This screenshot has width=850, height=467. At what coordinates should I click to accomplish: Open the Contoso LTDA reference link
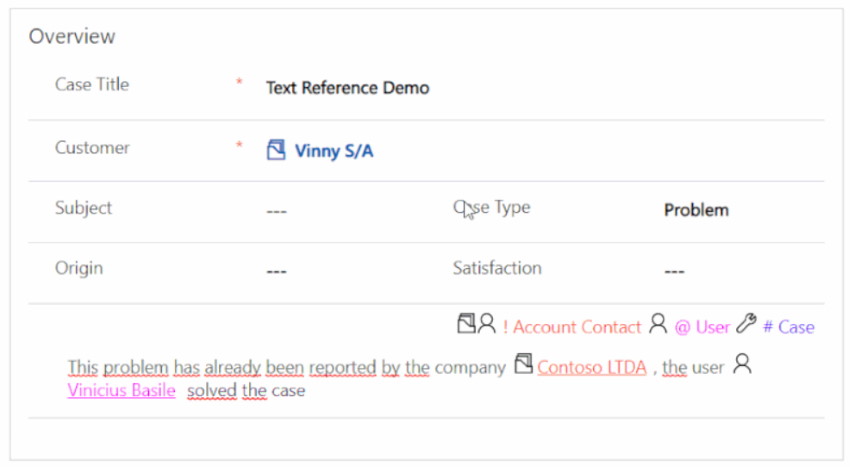[x=592, y=367]
